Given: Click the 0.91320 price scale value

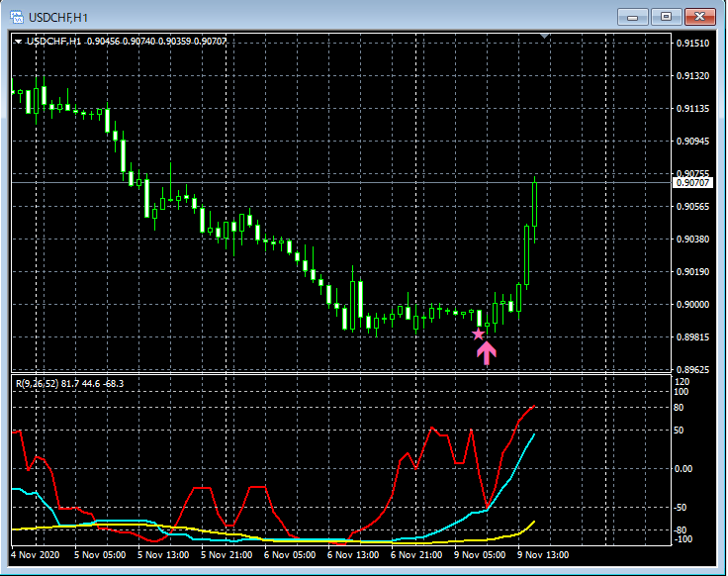Looking at the screenshot, I should tap(692, 76).
